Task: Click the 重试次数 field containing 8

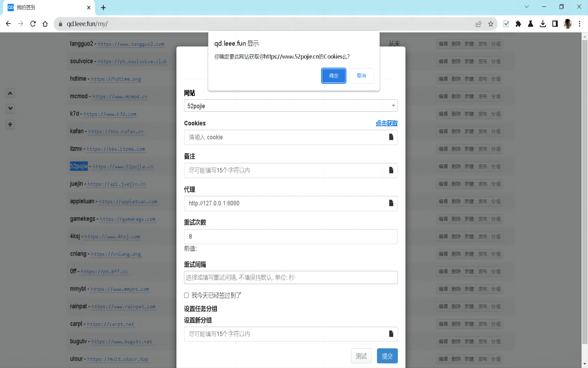Action: point(291,236)
